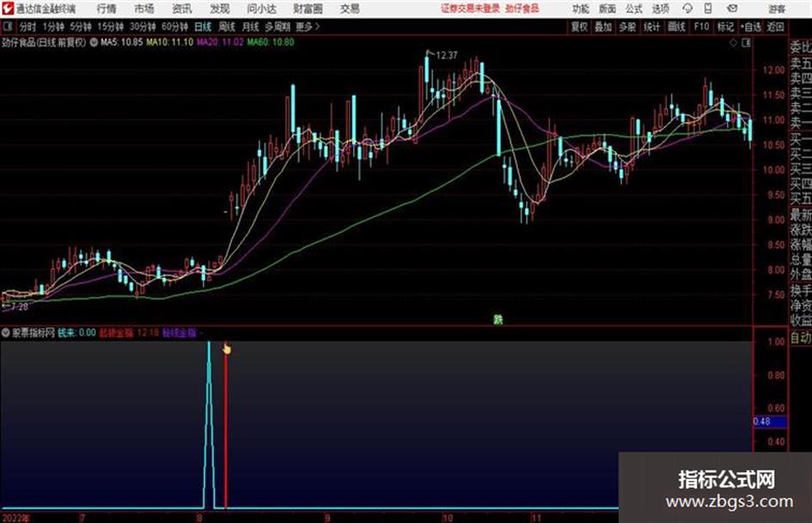Click the 多股 toolbar button
812x523 pixels.
[627, 27]
